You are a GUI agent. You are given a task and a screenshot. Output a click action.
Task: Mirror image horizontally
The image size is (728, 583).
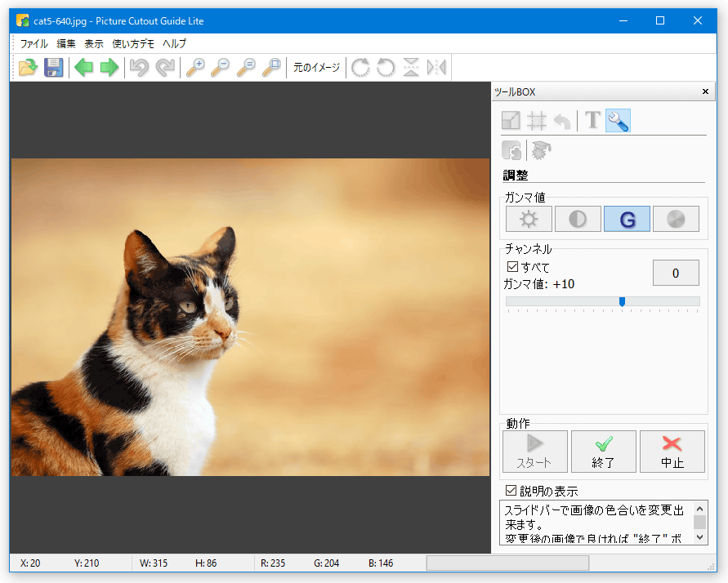[436, 67]
